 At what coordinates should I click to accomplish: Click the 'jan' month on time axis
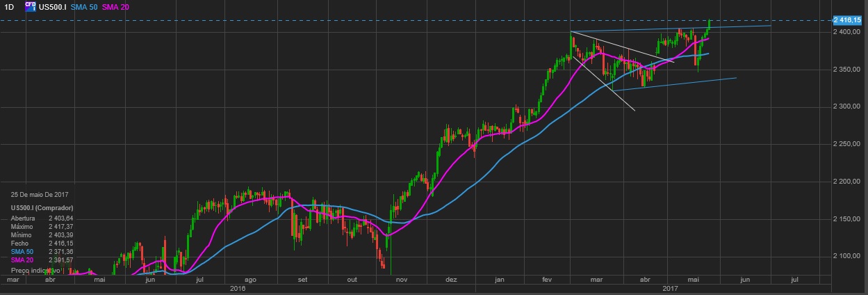500,280
